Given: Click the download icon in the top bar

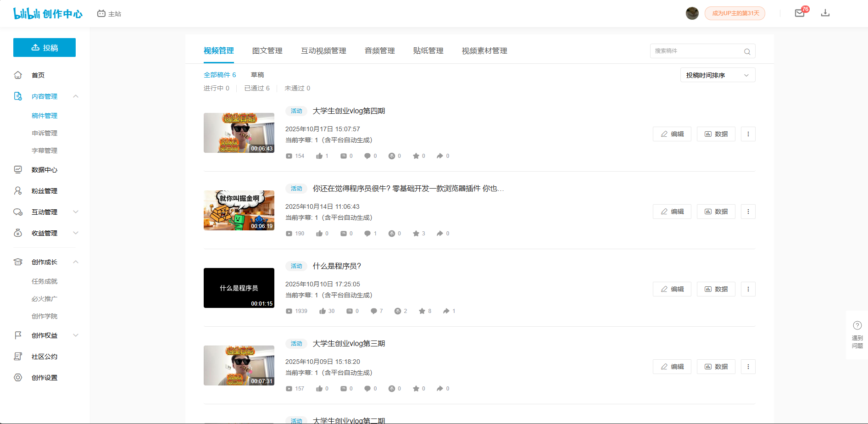Looking at the screenshot, I should 825,13.
